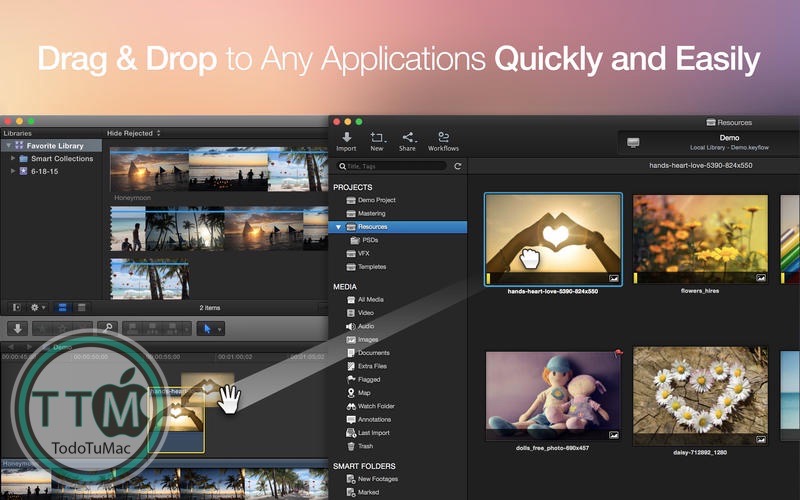Select the hands-heart clip on the timeline
800x500 pixels.
[177, 420]
